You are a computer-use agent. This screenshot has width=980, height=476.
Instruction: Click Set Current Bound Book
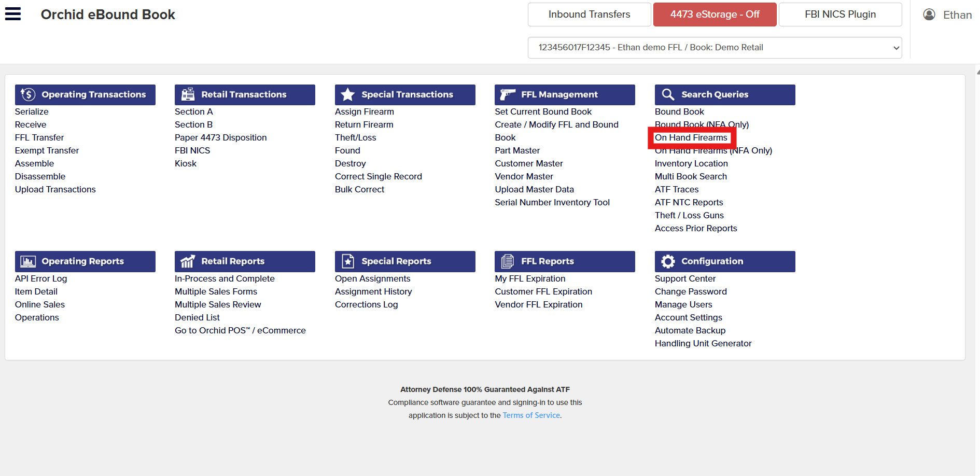pos(543,111)
